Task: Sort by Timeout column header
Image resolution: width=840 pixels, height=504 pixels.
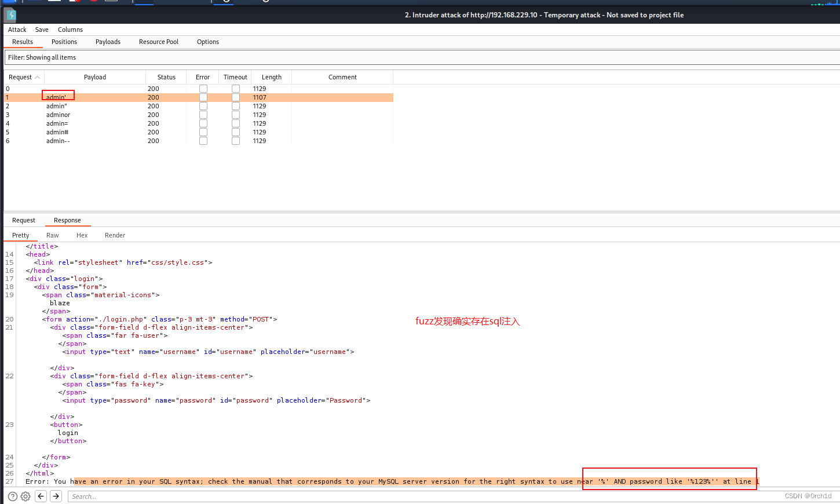Action: (235, 77)
